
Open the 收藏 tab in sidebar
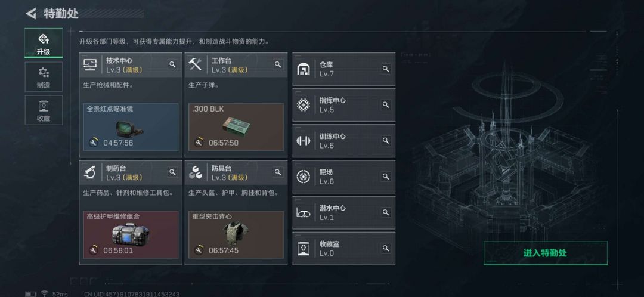click(44, 110)
